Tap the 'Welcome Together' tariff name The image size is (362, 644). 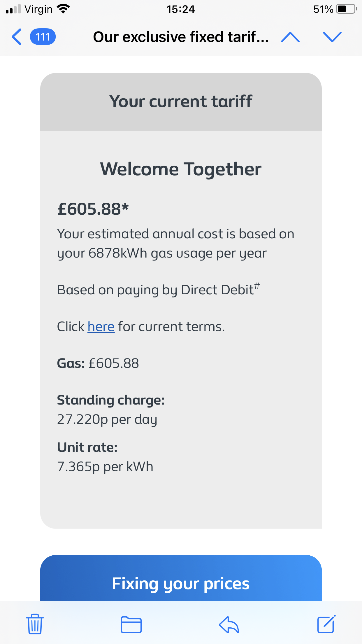pyautogui.click(x=181, y=169)
